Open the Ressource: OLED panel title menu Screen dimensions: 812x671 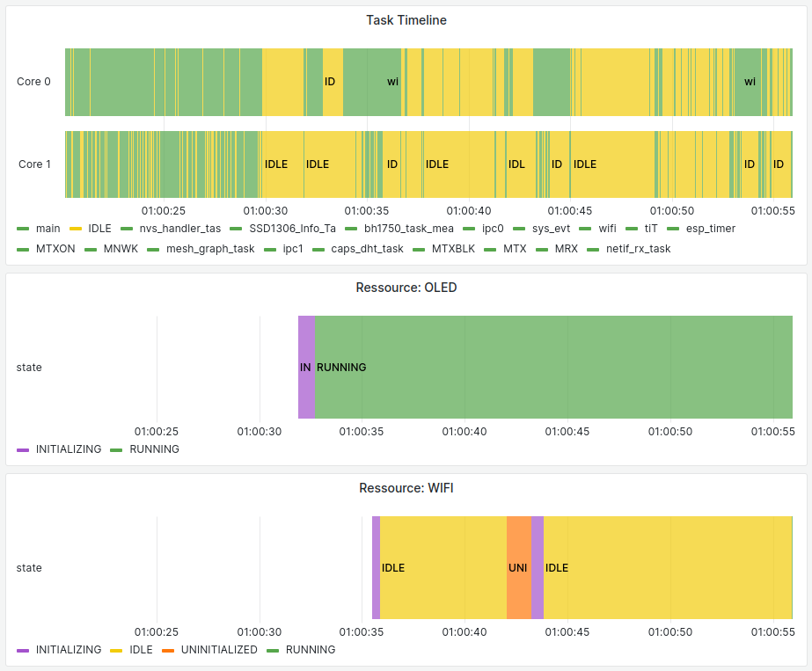point(406,288)
